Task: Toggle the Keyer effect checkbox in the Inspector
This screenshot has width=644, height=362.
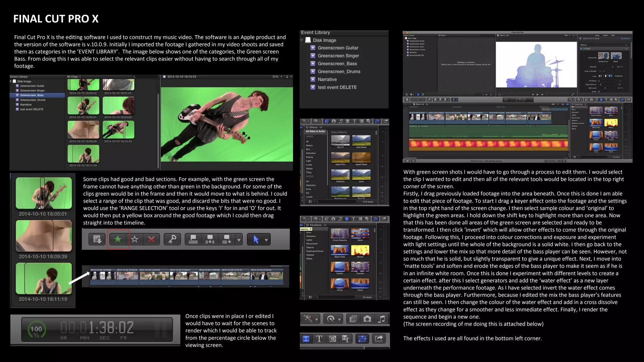Action: click(581, 49)
